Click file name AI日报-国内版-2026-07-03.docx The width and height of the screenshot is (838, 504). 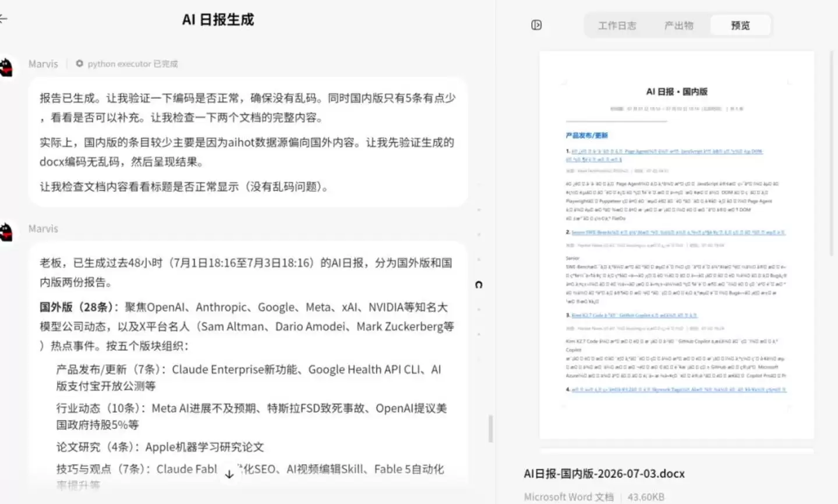(604, 474)
